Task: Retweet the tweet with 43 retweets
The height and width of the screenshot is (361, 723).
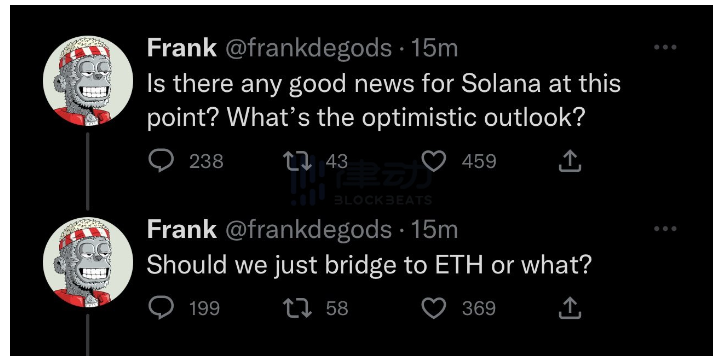Action: click(x=297, y=162)
